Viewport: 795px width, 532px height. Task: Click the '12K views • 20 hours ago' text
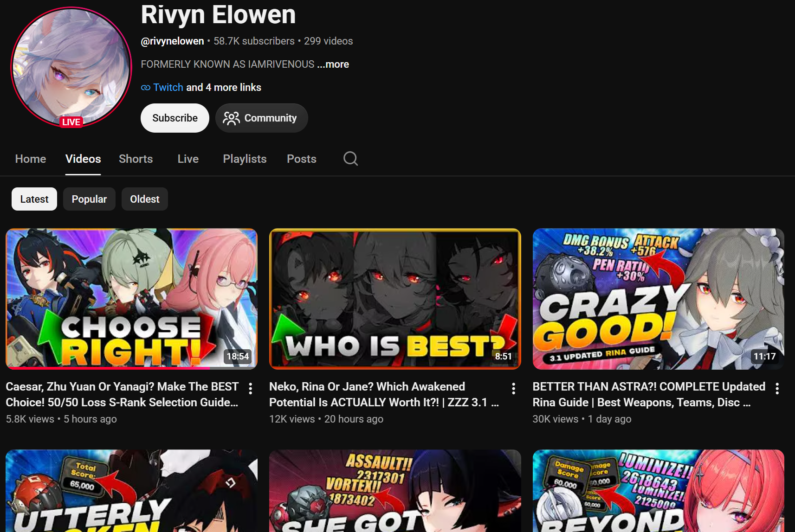(326, 419)
